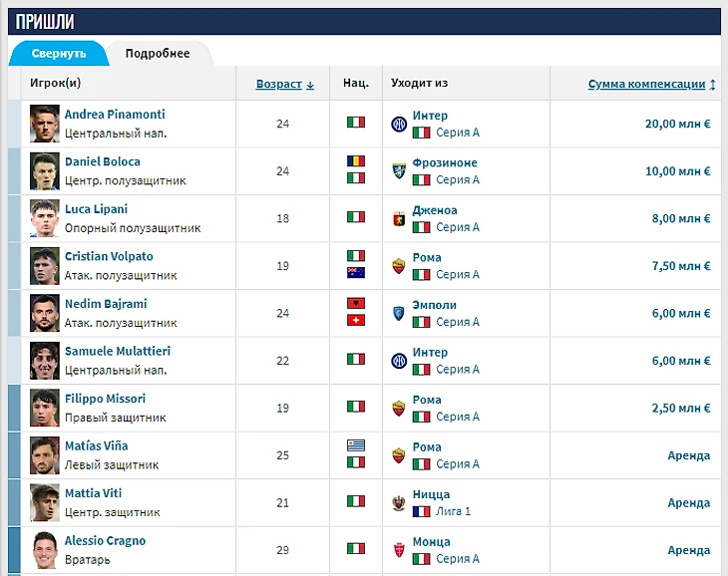728x576 pixels.
Task: Click French flag next to Лига 1
Action: click(x=422, y=511)
